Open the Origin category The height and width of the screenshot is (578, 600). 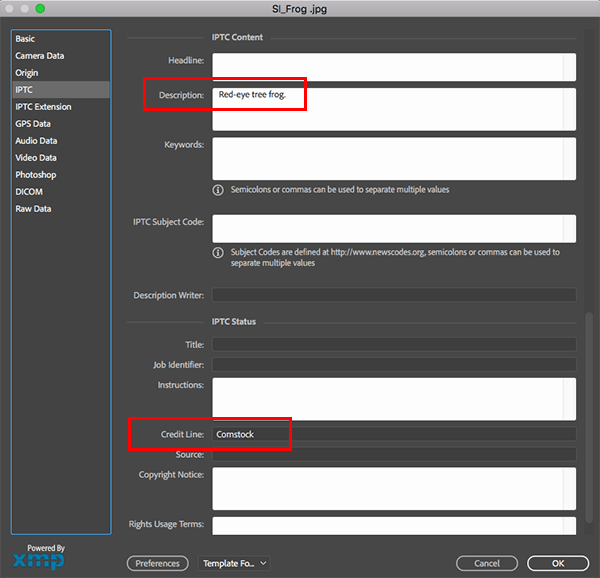pos(61,73)
